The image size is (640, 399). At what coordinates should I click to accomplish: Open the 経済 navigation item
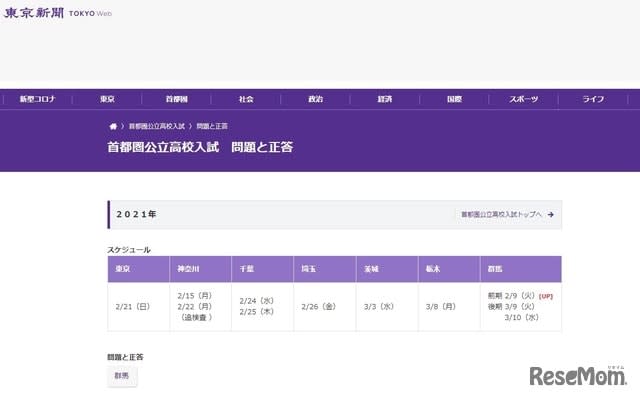point(385,99)
